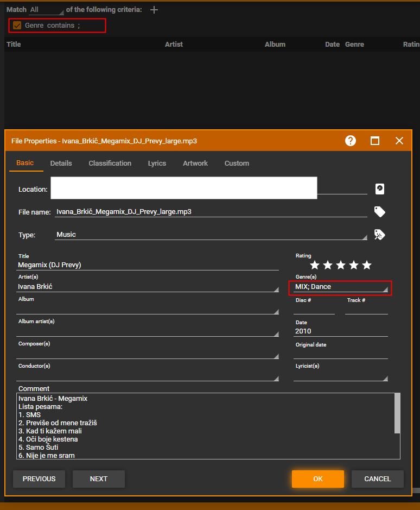Expand the Artist(s) dropdown

[276, 289]
